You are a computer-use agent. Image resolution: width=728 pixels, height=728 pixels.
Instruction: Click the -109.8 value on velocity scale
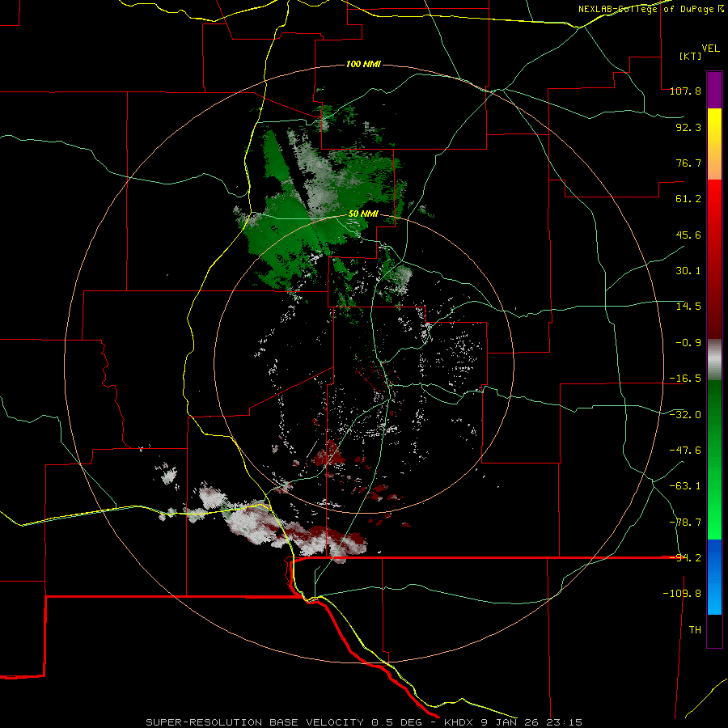(x=682, y=594)
